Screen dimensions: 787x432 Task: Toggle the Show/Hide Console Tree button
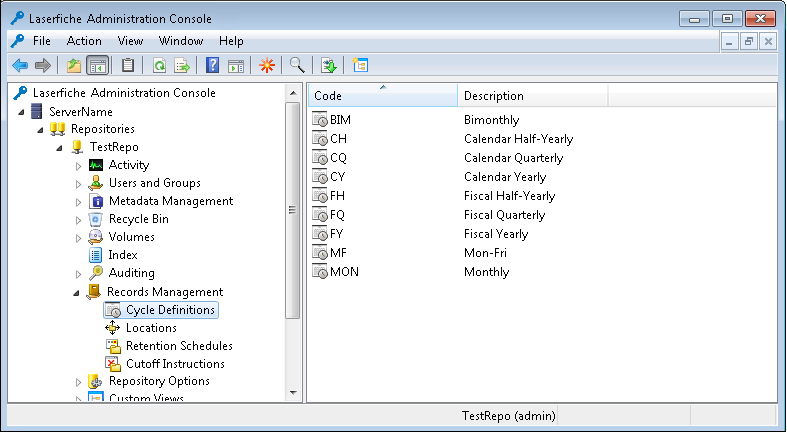tap(97, 65)
